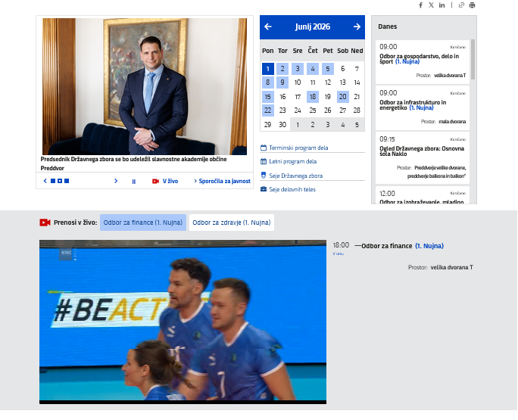
Task: Select third carousel slide indicator
Action: tap(67, 181)
